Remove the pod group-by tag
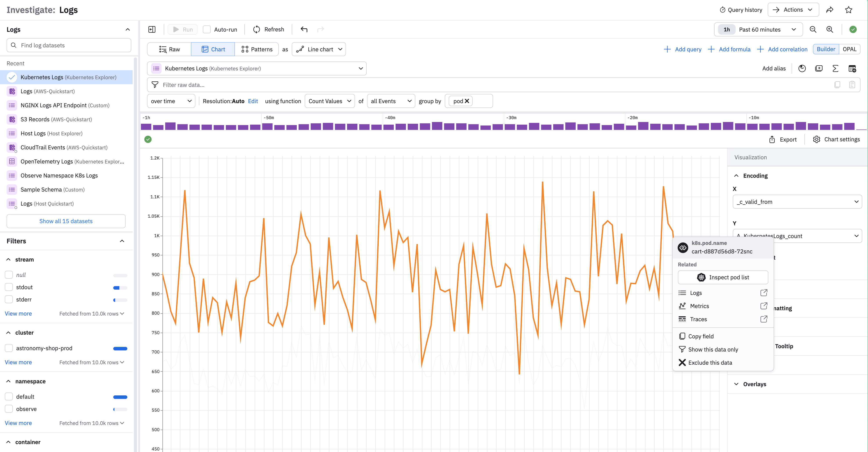868x452 pixels. tap(467, 101)
